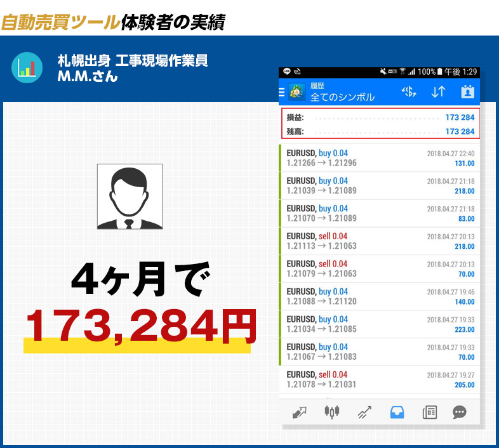Open the trade 1.21039 → 1.21089
The width and height of the screenshot is (499, 448).
[380, 185]
